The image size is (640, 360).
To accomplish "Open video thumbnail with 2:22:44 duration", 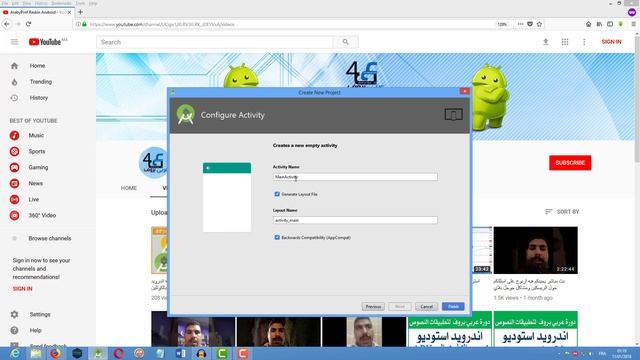I will pos(536,250).
